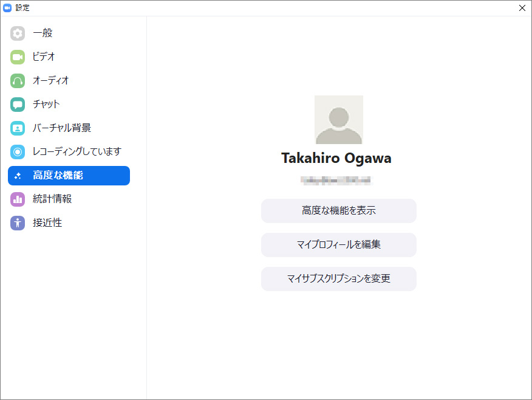Open the Virtual Background icon
This screenshot has height=400, width=532.
click(18, 128)
